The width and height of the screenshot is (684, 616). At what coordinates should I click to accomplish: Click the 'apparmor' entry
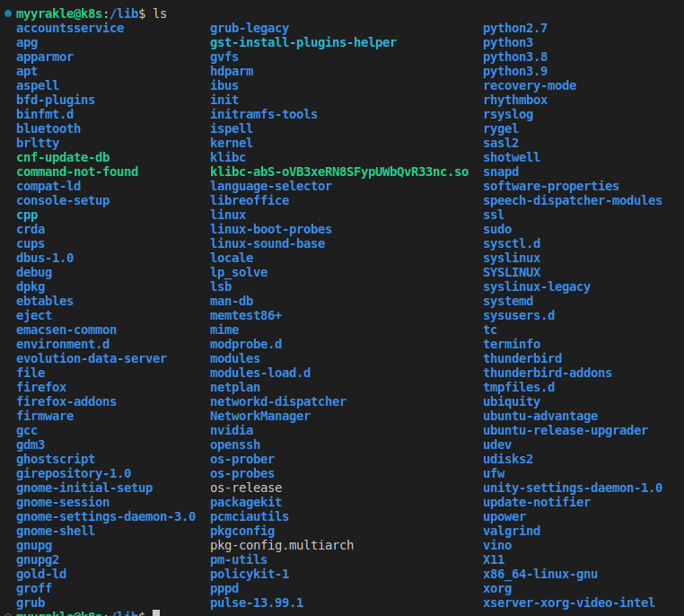pyautogui.click(x=45, y=57)
